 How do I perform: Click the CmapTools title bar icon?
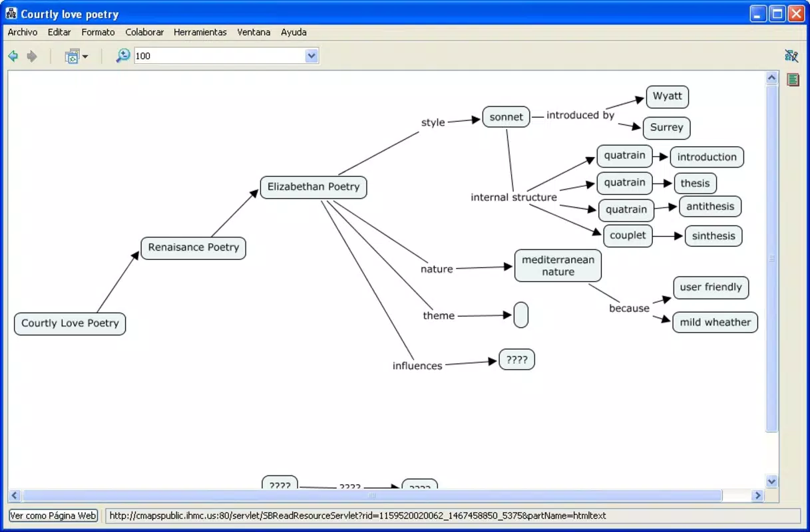pos(11,13)
